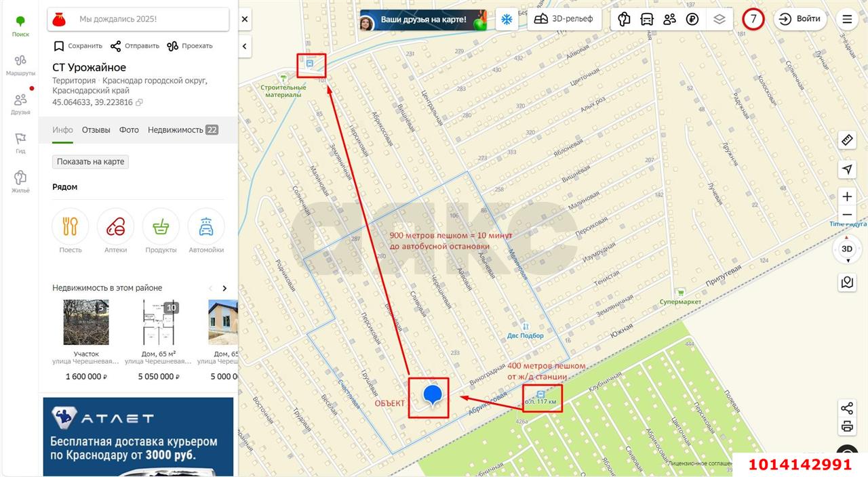The image size is (868, 477).
Task: Open the public transport bus layer
Action: [x=647, y=19]
